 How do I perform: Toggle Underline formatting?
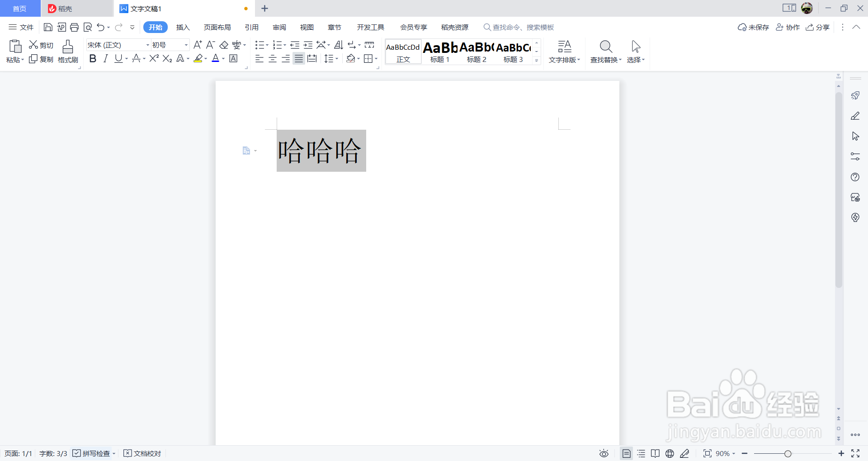118,58
